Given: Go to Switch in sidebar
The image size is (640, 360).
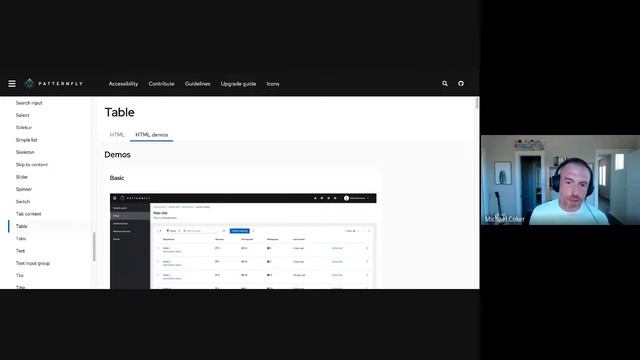Looking at the screenshot, I should (x=23, y=201).
